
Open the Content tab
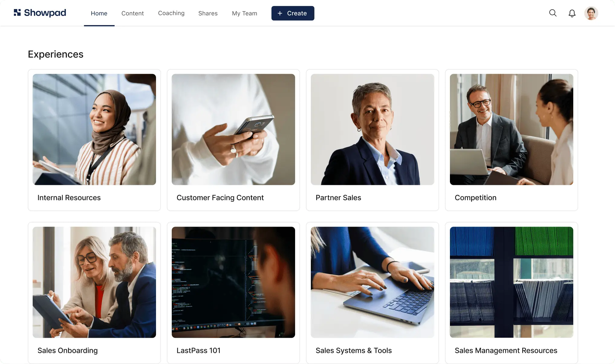[x=132, y=13]
